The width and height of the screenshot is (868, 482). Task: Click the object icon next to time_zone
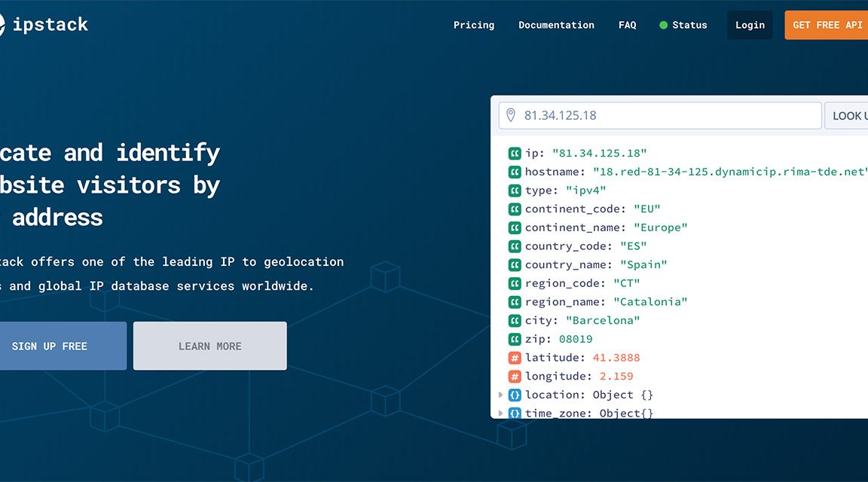coord(515,413)
